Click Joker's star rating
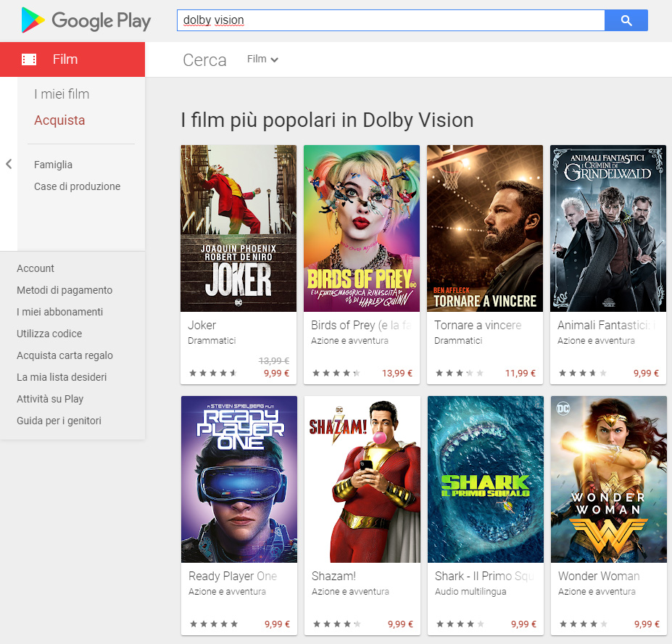 tap(213, 373)
